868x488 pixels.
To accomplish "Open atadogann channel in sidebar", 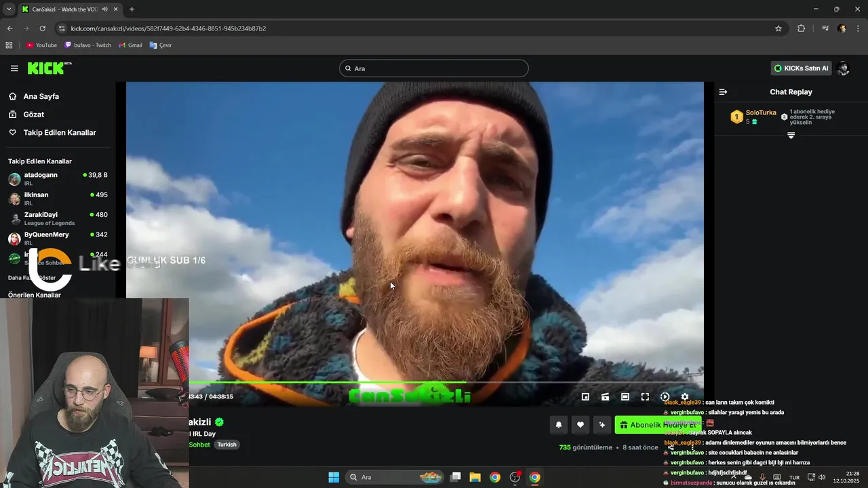I will (x=58, y=179).
